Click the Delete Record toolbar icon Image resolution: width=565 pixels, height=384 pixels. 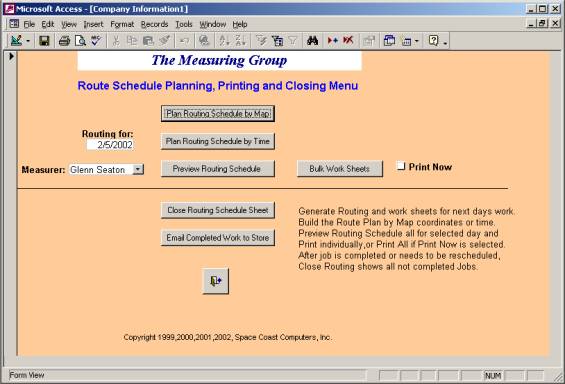point(348,41)
